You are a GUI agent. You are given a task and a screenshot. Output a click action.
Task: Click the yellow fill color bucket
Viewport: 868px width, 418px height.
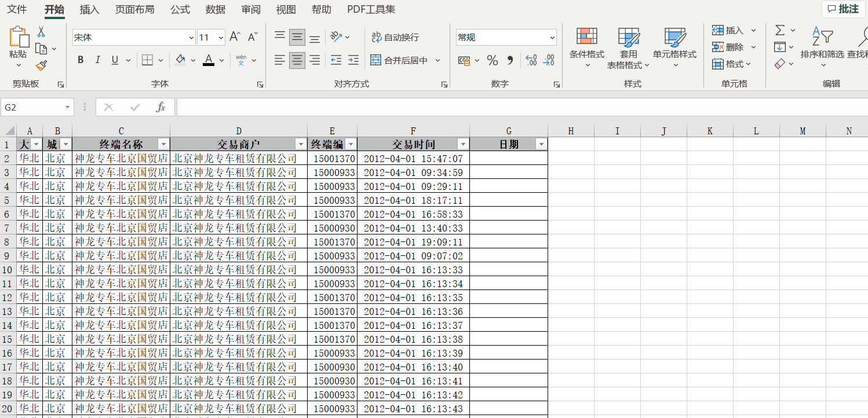180,60
